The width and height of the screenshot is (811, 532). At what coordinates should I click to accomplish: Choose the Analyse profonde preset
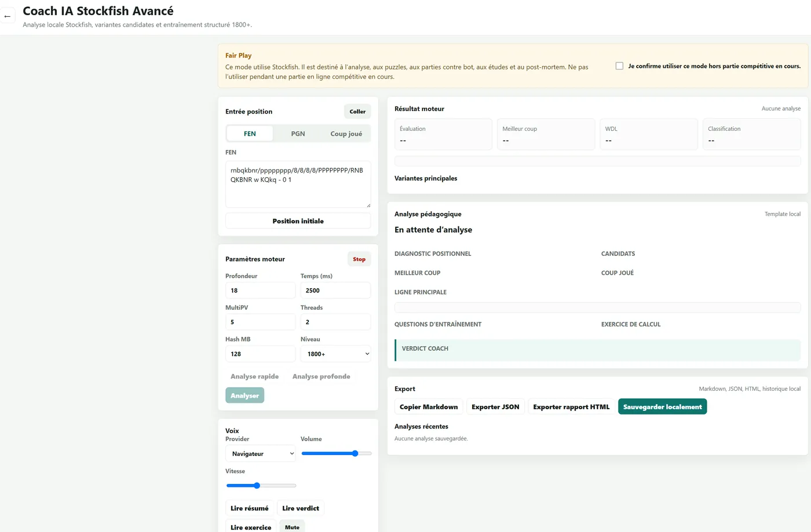pos(321,376)
